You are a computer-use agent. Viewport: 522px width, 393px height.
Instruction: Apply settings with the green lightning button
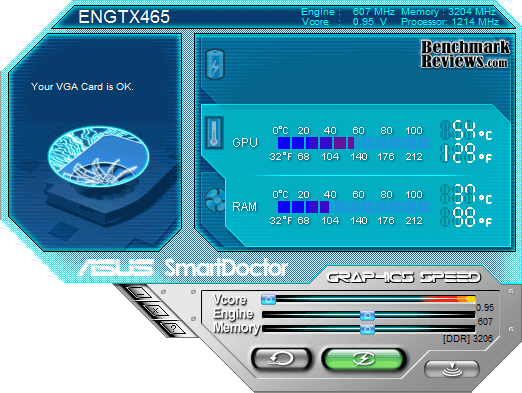tap(364, 359)
